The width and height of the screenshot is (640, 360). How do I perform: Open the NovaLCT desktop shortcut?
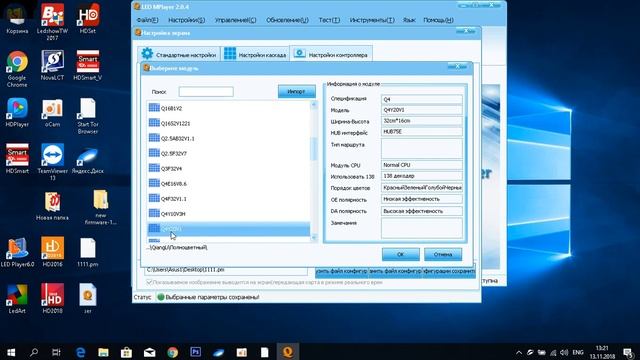pyautogui.click(x=52, y=65)
